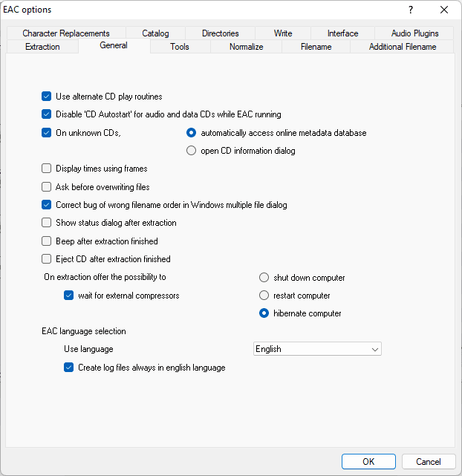Choose restart computer radio button
Screen dimensions: 462x476
coord(264,296)
